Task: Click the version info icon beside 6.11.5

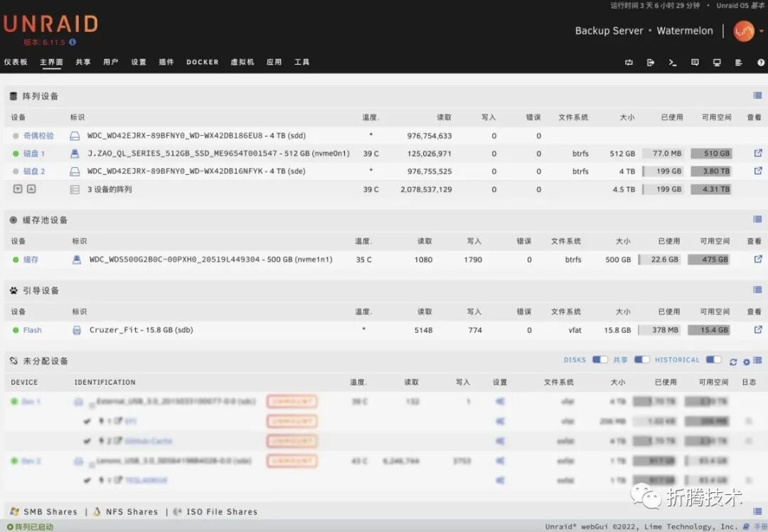Action: [73, 42]
